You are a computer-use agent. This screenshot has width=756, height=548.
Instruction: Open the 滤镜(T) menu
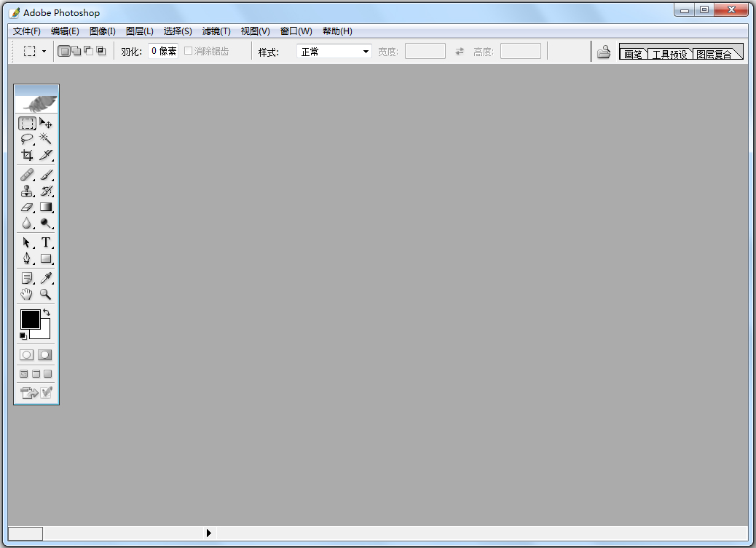click(216, 31)
